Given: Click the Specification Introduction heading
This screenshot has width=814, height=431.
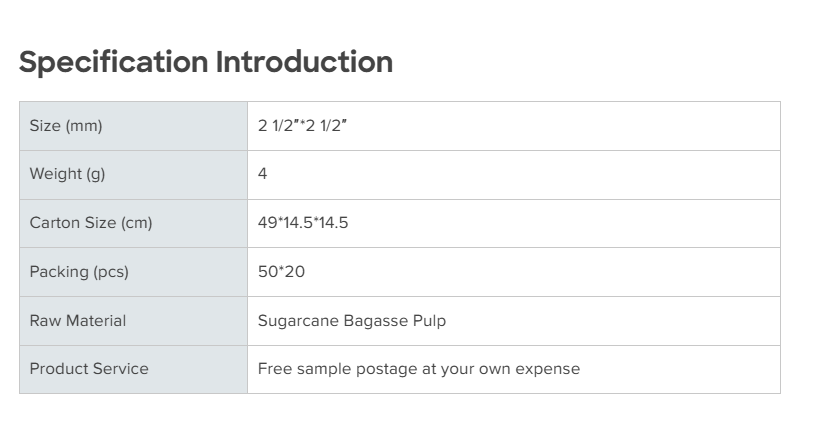Looking at the screenshot, I should (206, 62).
